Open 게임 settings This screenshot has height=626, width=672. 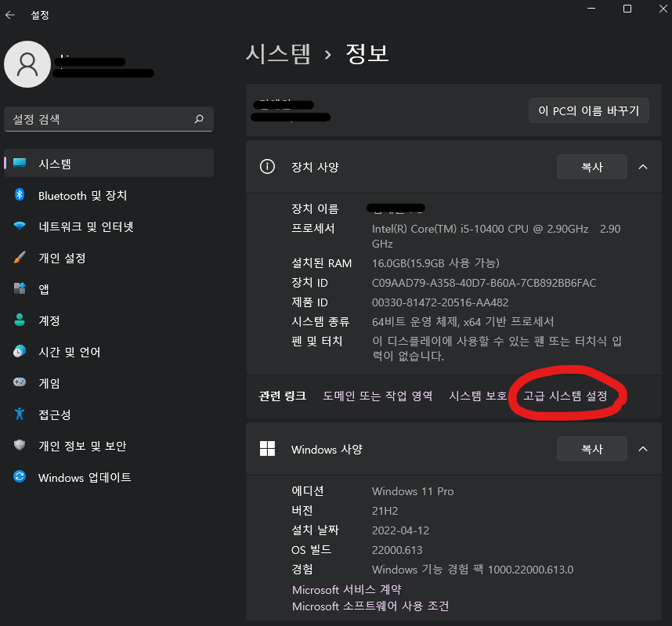(x=109, y=383)
